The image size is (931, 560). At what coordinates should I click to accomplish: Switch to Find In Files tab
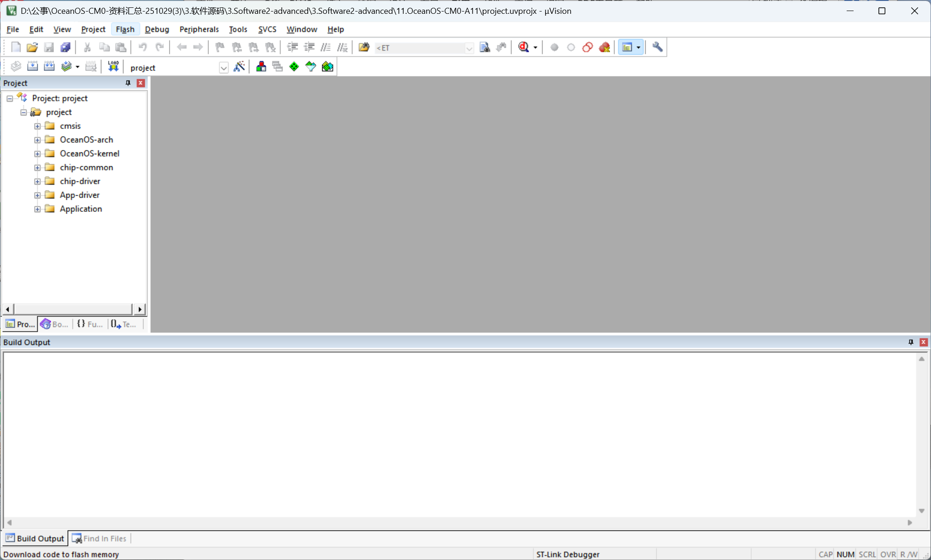(x=100, y=538)
